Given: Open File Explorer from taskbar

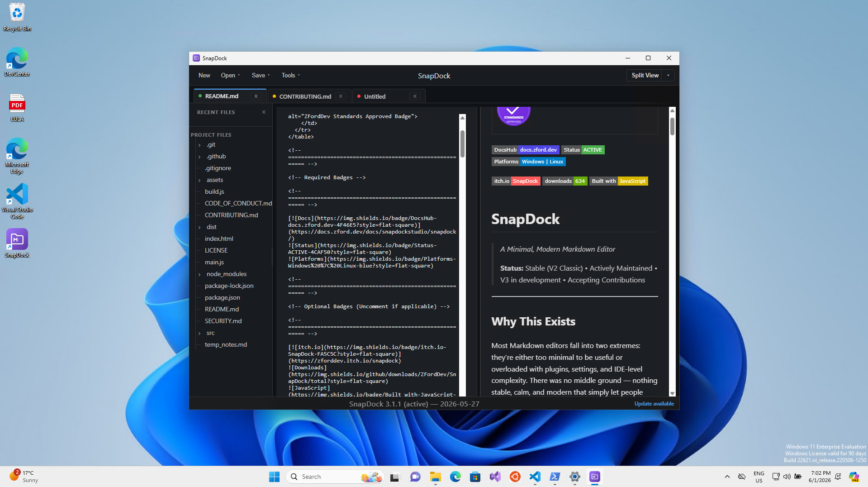Looking at the screenshot, I should tap(435, 477).
